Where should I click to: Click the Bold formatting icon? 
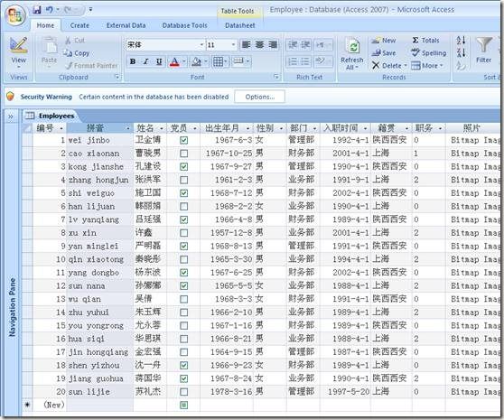click(x=133, y=61)
